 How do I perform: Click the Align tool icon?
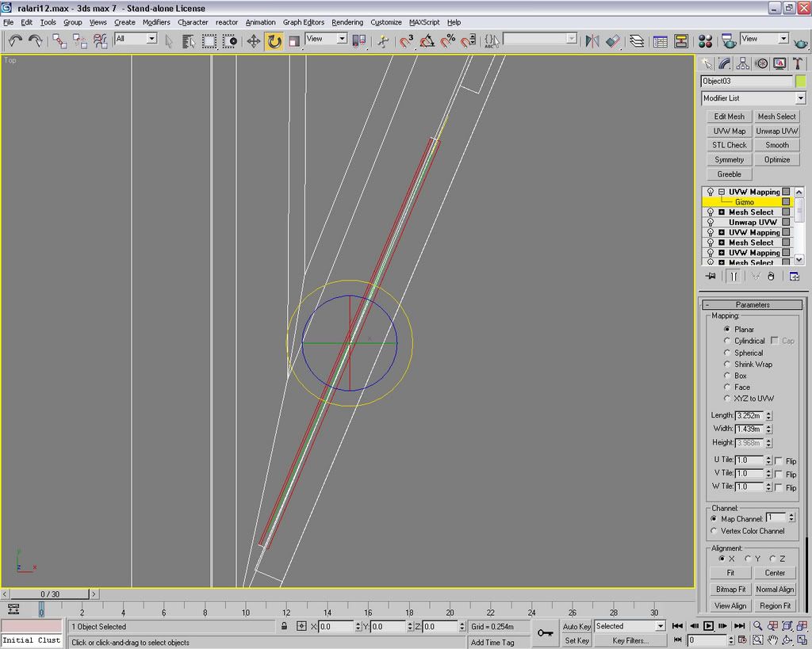tap(613, 41)
